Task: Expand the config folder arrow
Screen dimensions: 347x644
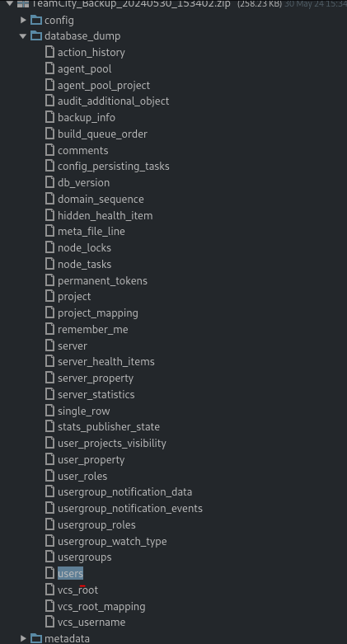Action: [23, 20]
